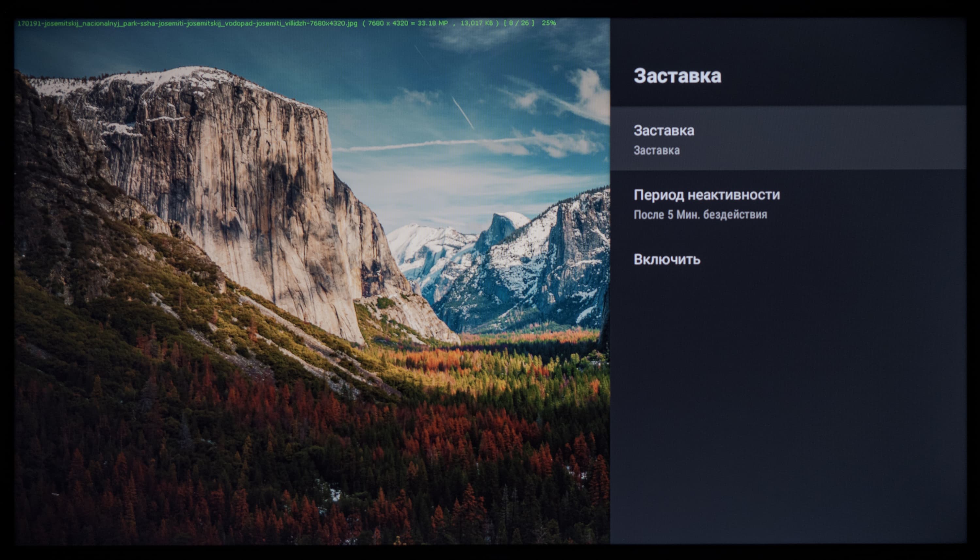Click the Заставка subtitle under the highlighted item
The image size is (980, 560).
point(656,151)
